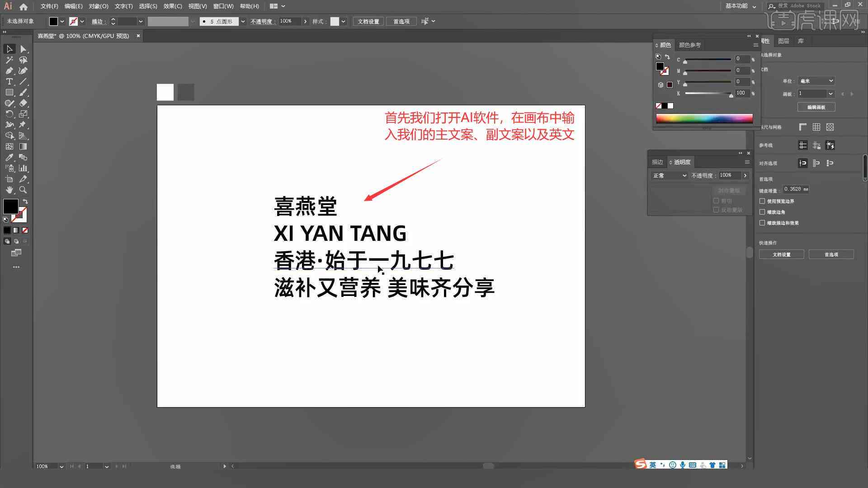The image size is (868, 488).
Task: Click 文档设置 button in quick actions
Action: (782, 254)
